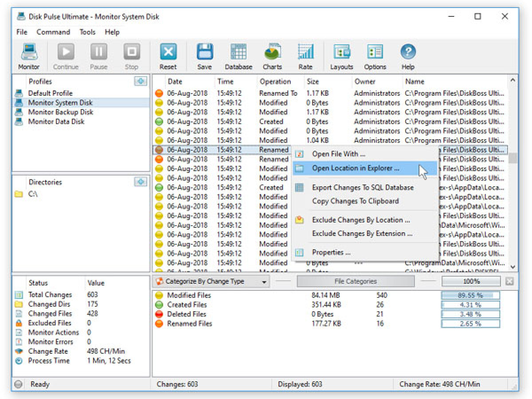532x399 pixels.
Task: Open the Options toolbar icon
Action: click(x=375, y=55)
